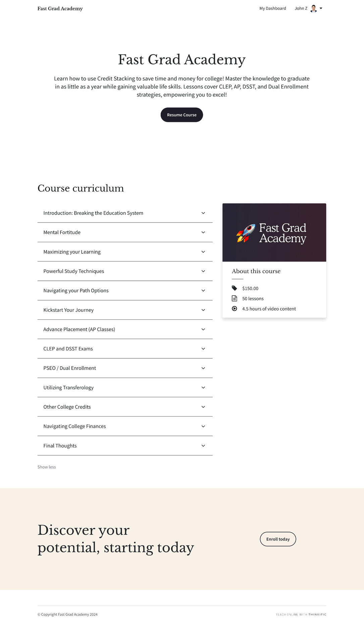Click John Z profile avatar
Viewport: 364px width, 624px height.
pos(313,9)
